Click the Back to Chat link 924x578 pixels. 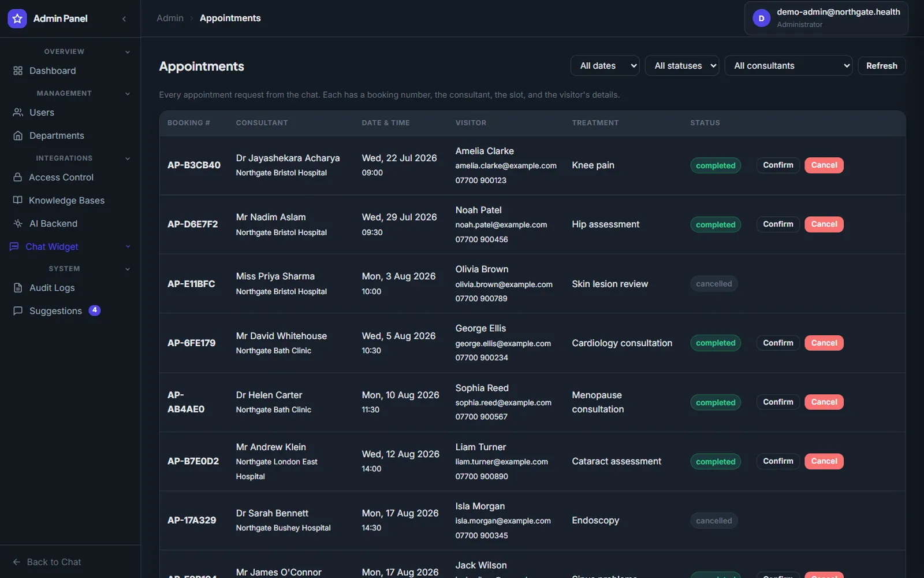click(47, 562)
